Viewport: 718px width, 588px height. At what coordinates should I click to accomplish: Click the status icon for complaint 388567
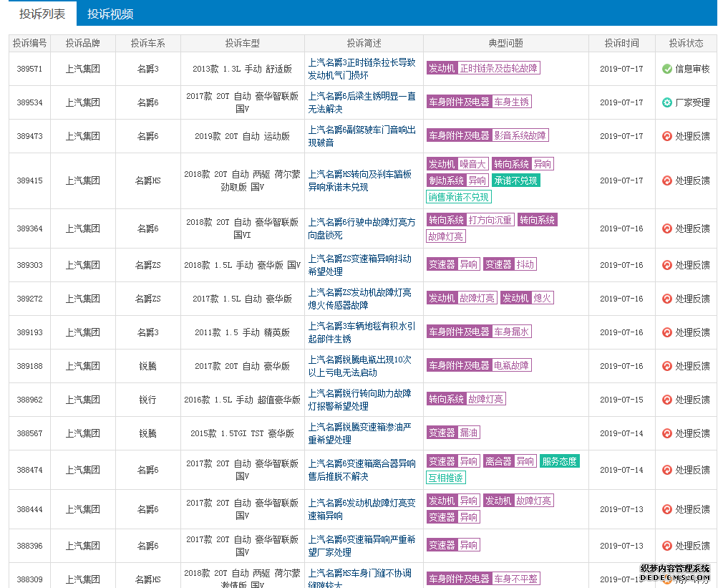[667, 433]
